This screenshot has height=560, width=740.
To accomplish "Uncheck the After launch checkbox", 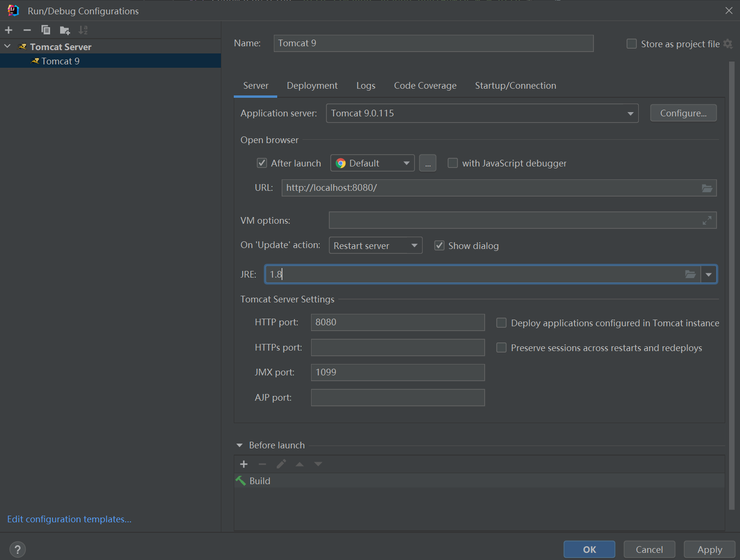I will tap(262, 163).
